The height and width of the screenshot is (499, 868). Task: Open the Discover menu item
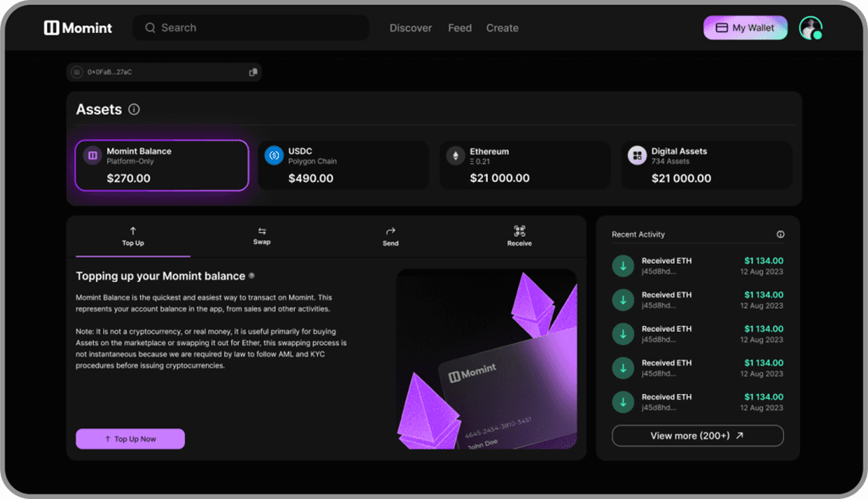[411, 28]
